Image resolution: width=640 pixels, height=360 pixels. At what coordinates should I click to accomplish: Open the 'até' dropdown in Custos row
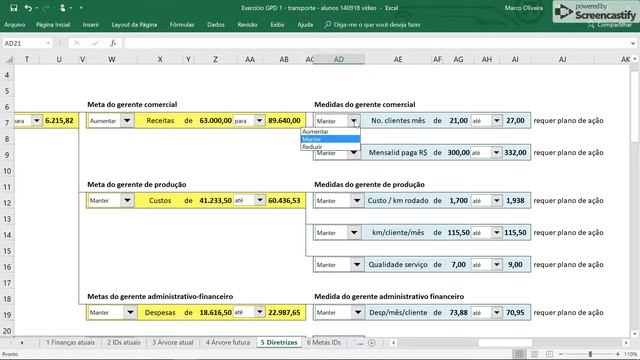[x=260, y=200]
